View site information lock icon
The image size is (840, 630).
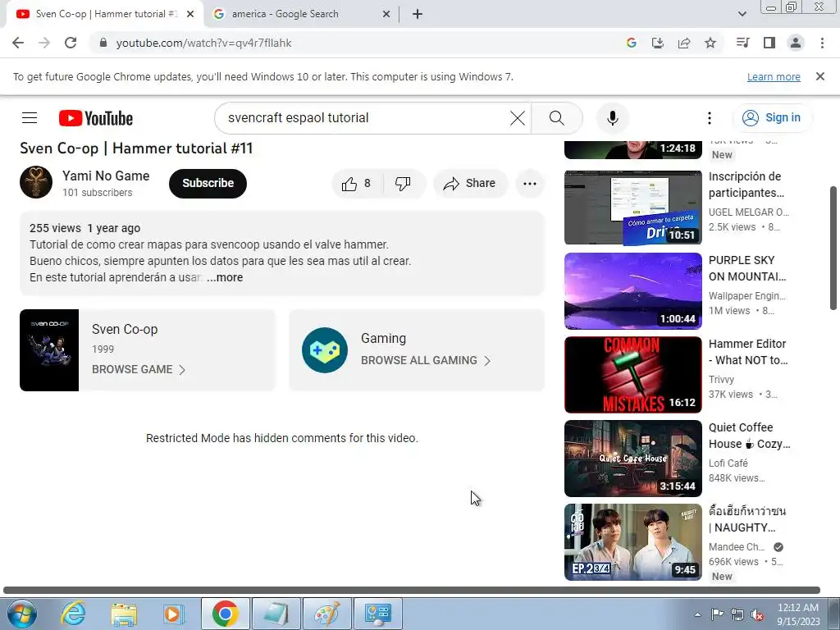[x=103, y=43]
